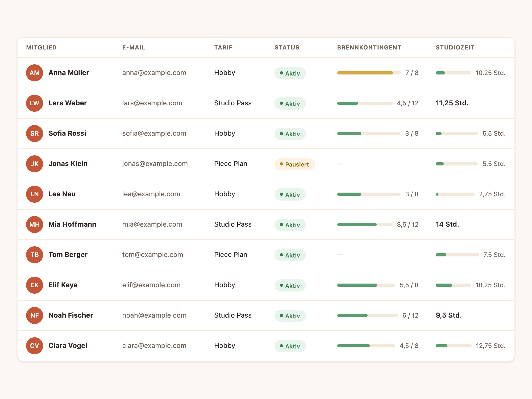This screenshot has width=532, height=399.
Task: Open Sofia Rossi's SR avatar
Action: 35,134
